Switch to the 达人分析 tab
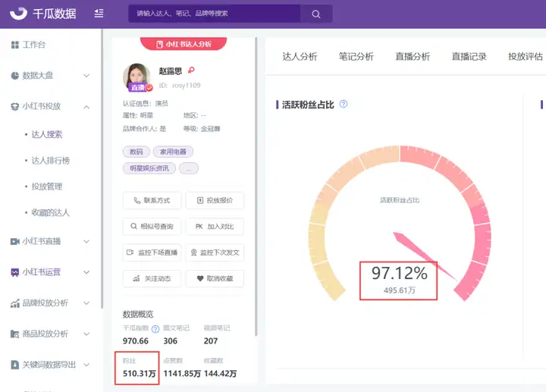Screen dimensions: 546x392 click(300, 56)
